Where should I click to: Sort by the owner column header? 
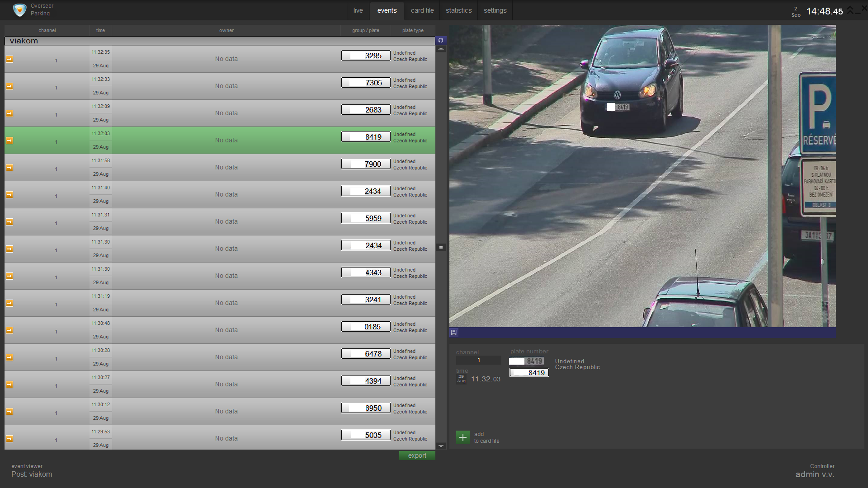(x=226, y=30)
